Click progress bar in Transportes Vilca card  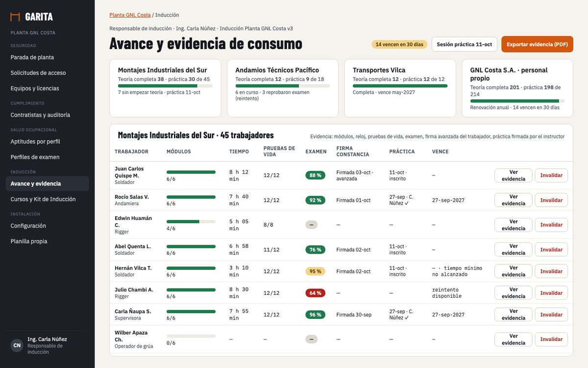400,86
